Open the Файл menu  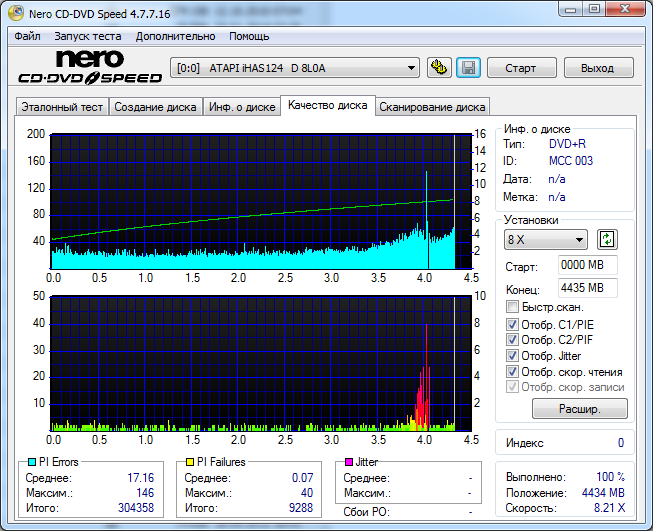pos(27,36)
